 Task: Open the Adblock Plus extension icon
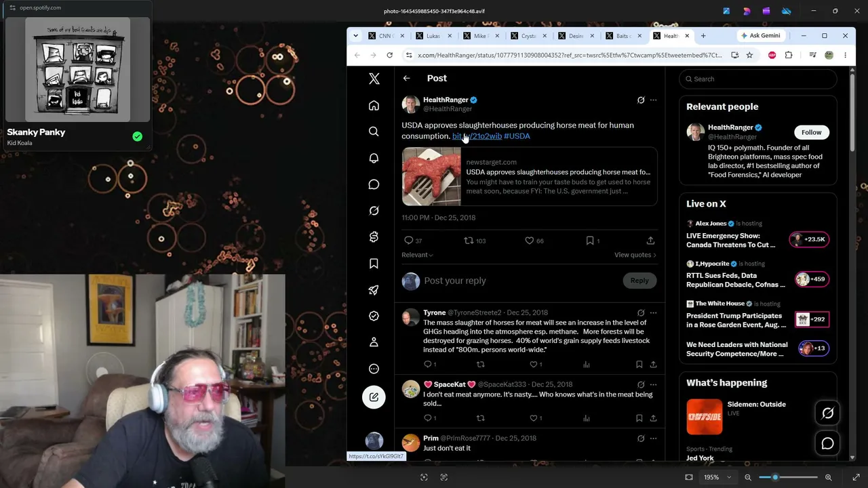point(772,55)
